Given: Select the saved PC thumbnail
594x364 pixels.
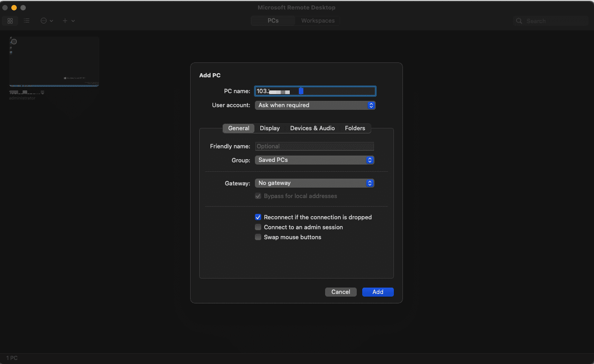Looking at the screenshot, I should [x=54, y=62].
